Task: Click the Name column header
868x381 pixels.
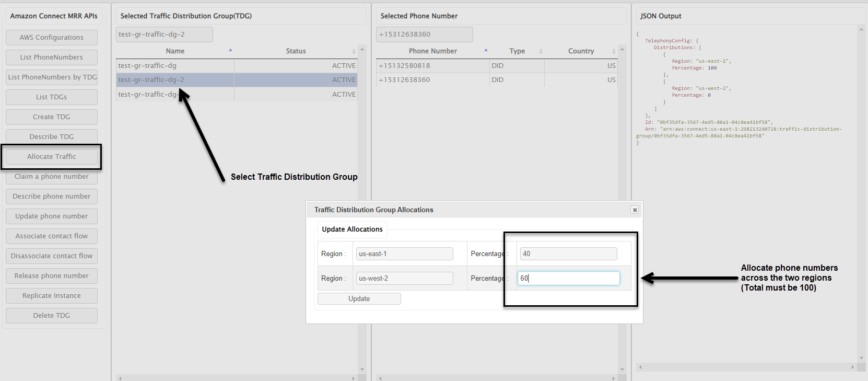Action: click(175, 51)
